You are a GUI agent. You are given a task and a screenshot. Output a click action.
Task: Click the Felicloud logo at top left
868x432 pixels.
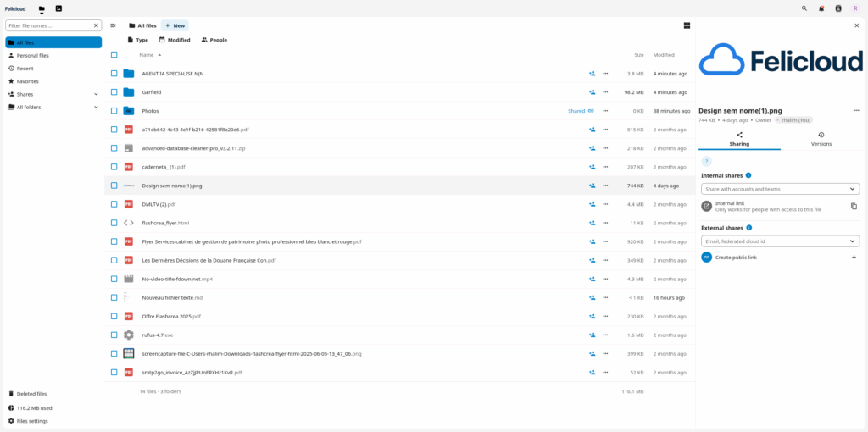click(x=15, y=8)
